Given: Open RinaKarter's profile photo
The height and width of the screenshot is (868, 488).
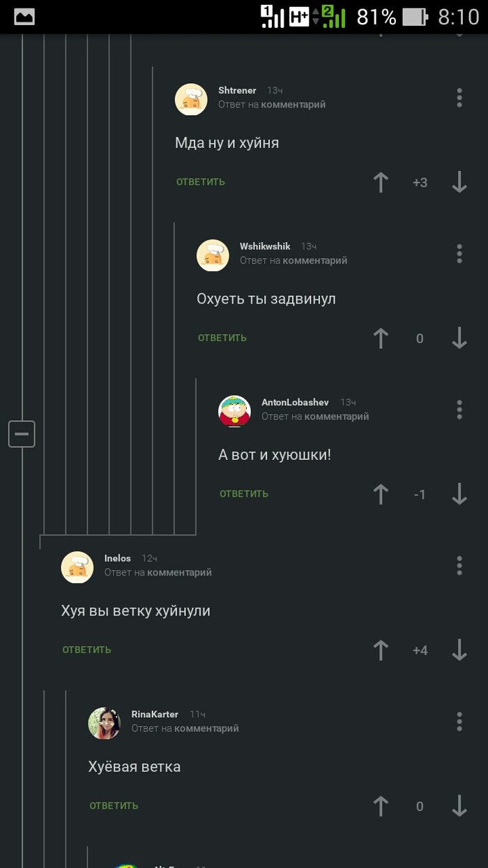Looking at the screenshot, I should pos(105,723).
